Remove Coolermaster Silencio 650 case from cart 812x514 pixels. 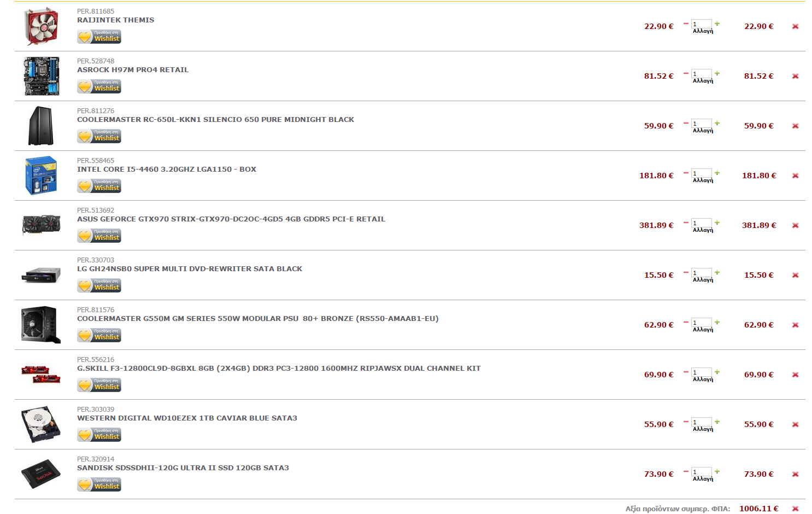(x=795, y=126)
